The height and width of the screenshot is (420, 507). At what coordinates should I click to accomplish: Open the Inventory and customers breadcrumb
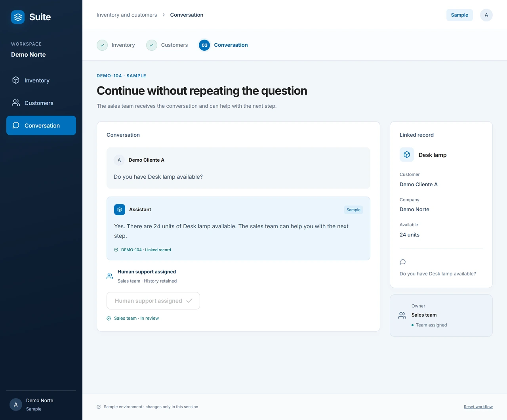[x=127, y=15]
